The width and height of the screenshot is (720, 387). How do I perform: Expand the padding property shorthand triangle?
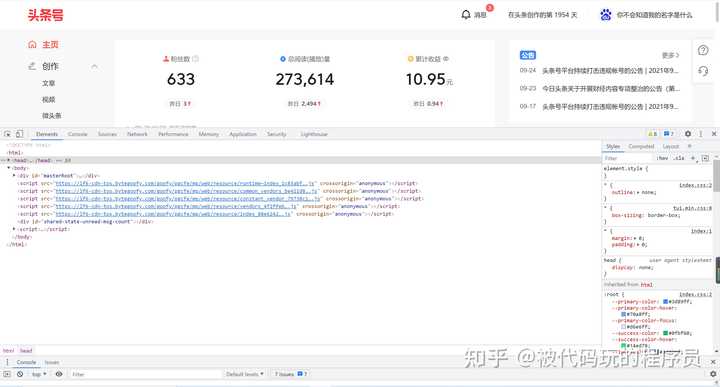coord(637,245)
